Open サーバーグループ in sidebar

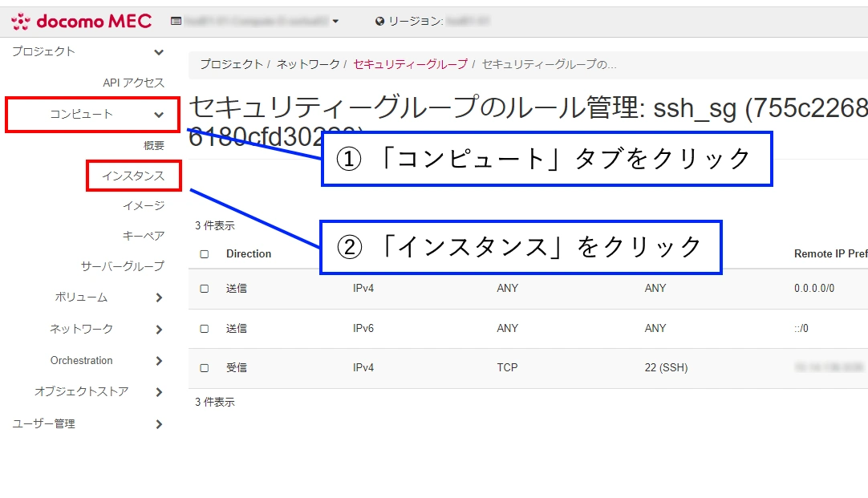click(122, 266)
